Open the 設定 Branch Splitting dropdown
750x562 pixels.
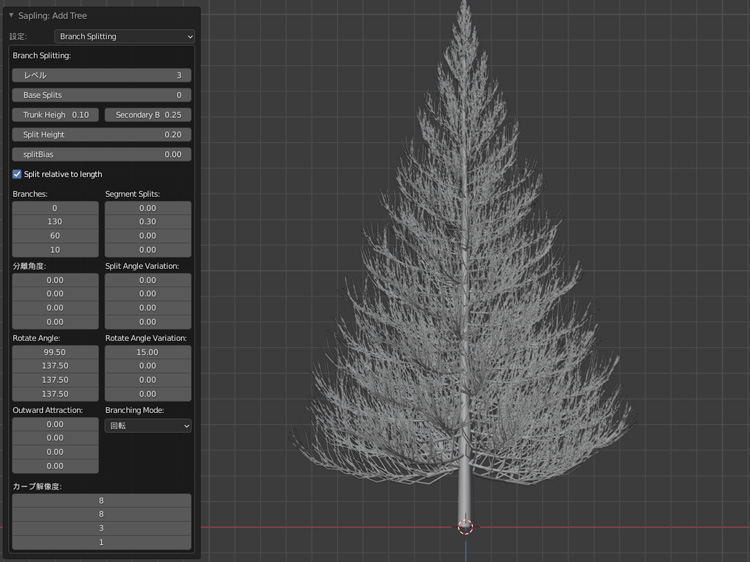(125, 36)
